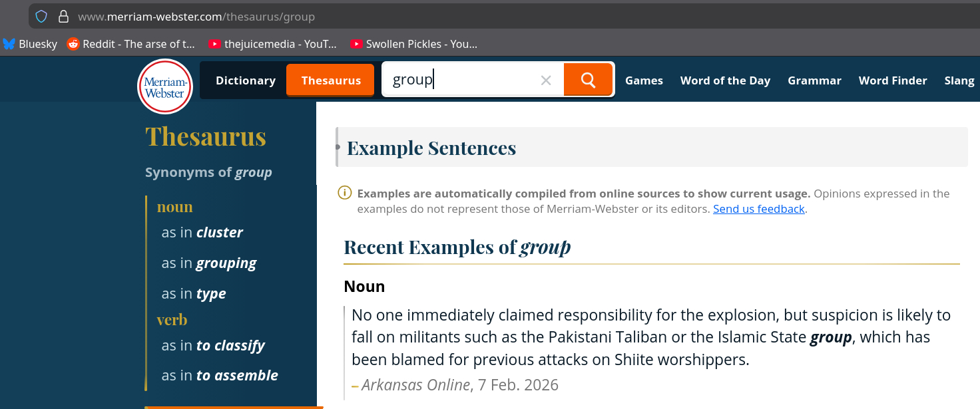
Task: Open the Reddit bookmark
Action: pos(131,44)
